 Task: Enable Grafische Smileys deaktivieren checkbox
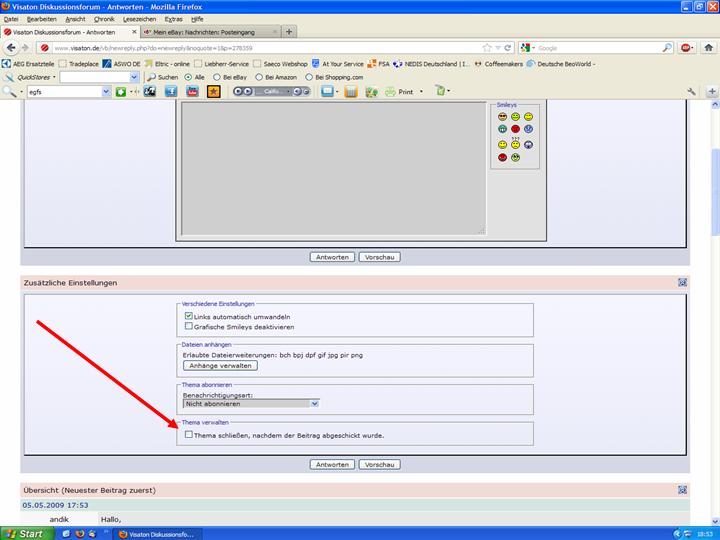coord(188,326)
